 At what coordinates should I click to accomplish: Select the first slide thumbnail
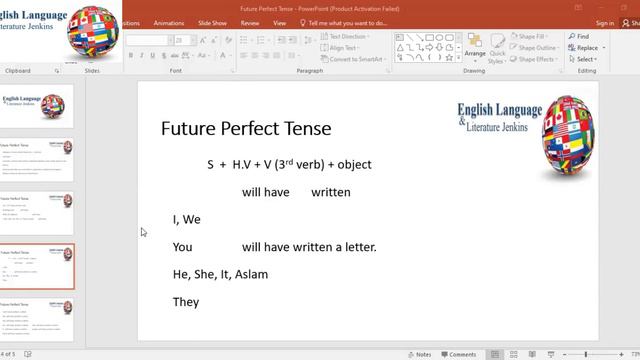point(37,107)
